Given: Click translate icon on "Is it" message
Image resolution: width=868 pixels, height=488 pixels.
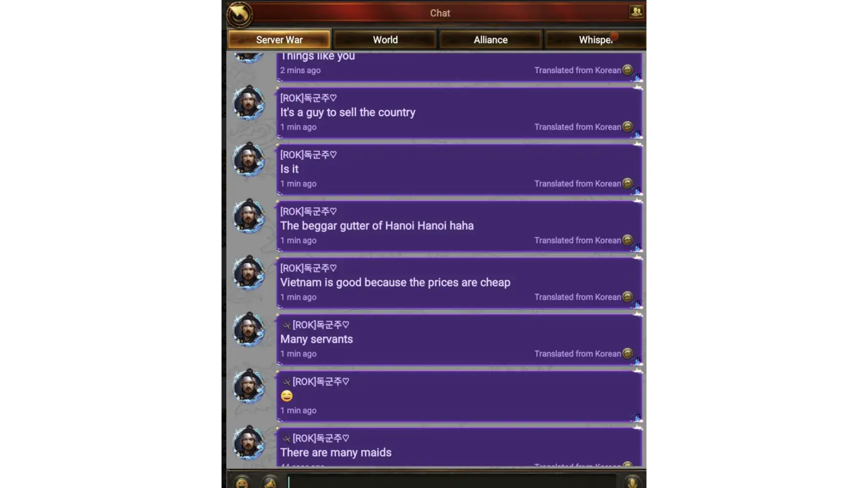Looking at the screenshot, I should (x=628, y=183).
